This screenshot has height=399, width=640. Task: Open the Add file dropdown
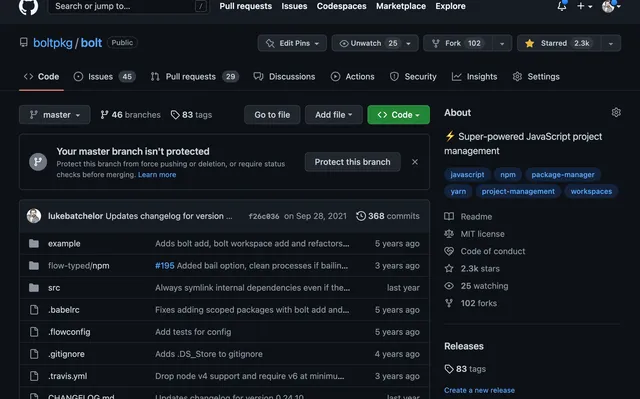point(333,115)
